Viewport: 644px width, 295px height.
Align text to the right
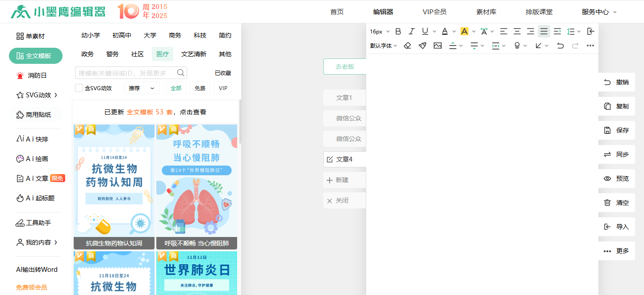coord(531,31)
